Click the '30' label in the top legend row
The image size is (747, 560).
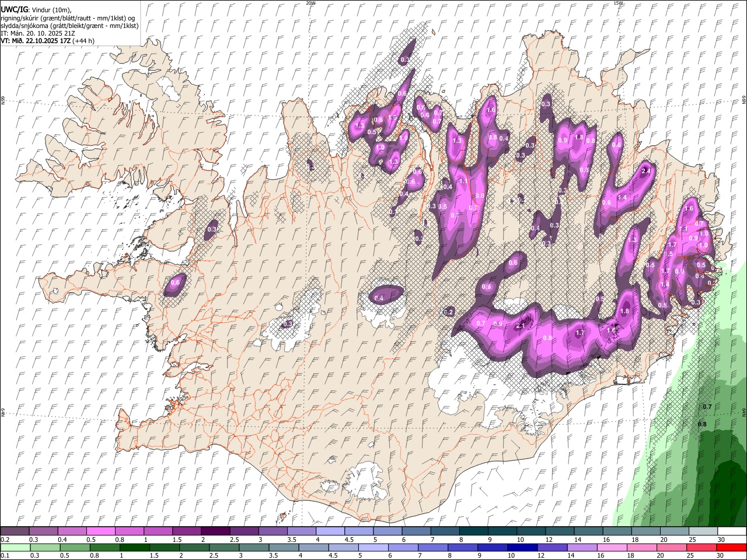click(x=721, y=540)
